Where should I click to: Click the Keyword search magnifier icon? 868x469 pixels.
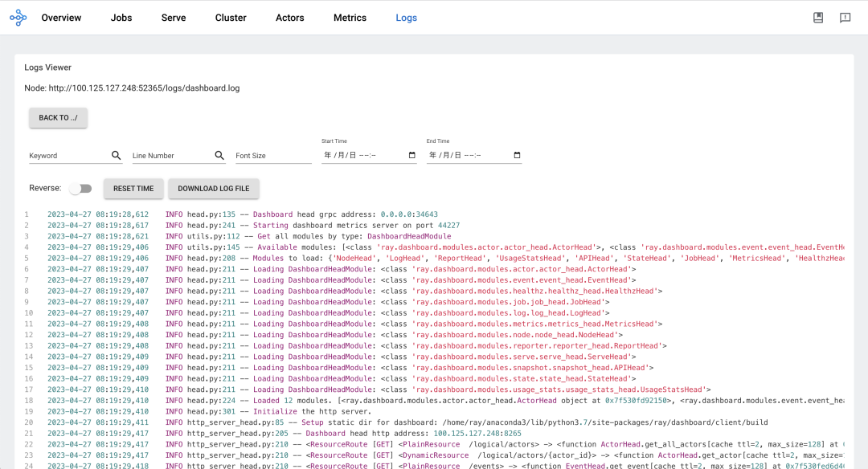click(117, 156)
